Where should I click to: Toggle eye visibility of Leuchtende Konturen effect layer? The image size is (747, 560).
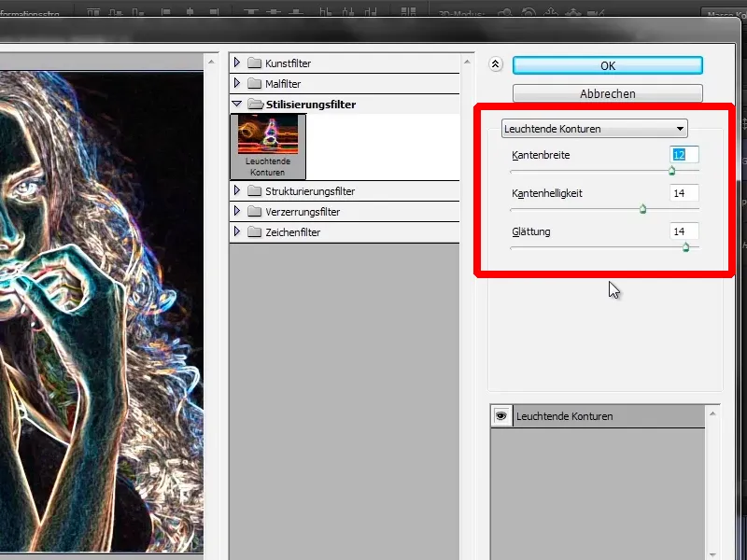[x=501, y=415]
